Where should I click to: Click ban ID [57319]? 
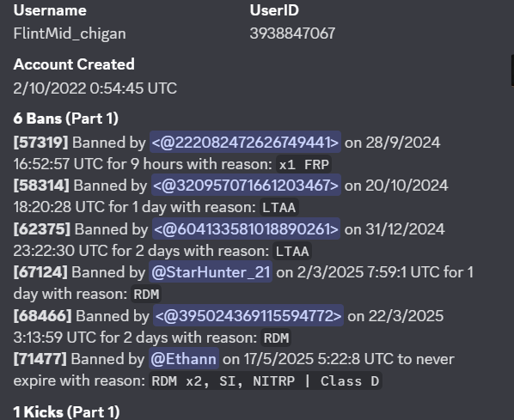40,143
